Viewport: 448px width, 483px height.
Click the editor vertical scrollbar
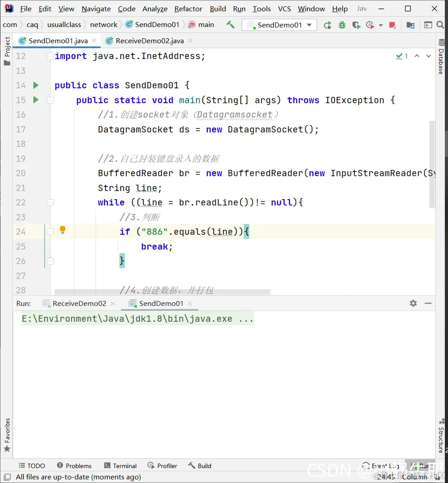point(432,164)
